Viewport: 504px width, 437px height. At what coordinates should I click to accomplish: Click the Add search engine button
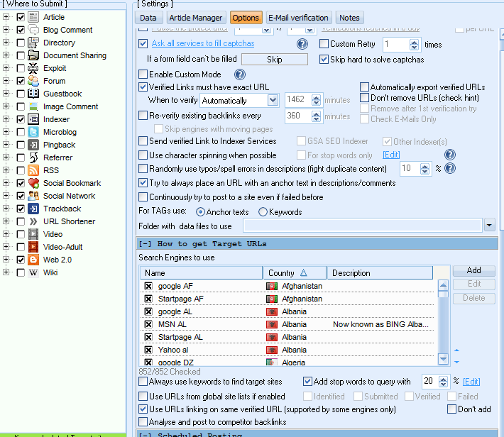[x=473, y=270]
